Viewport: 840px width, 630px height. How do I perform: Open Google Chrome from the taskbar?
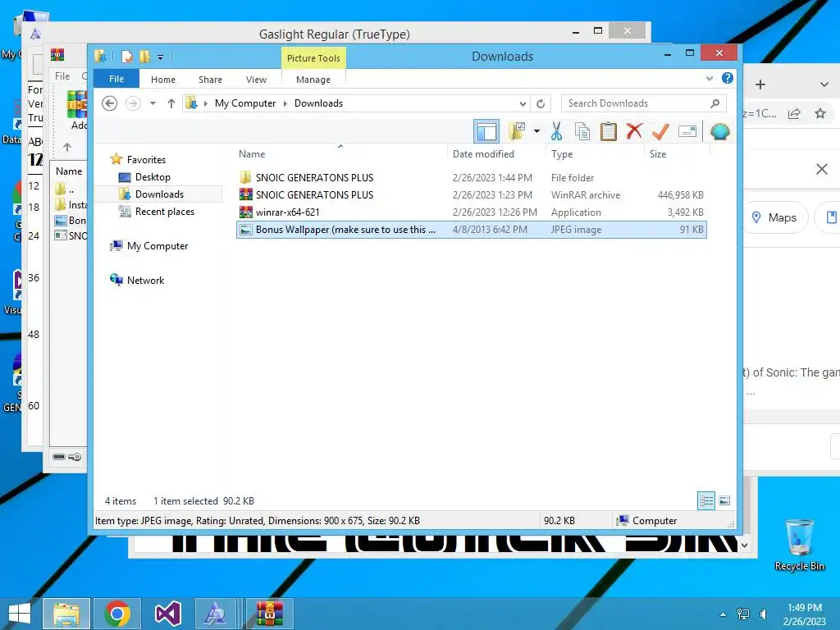(117, 614)
